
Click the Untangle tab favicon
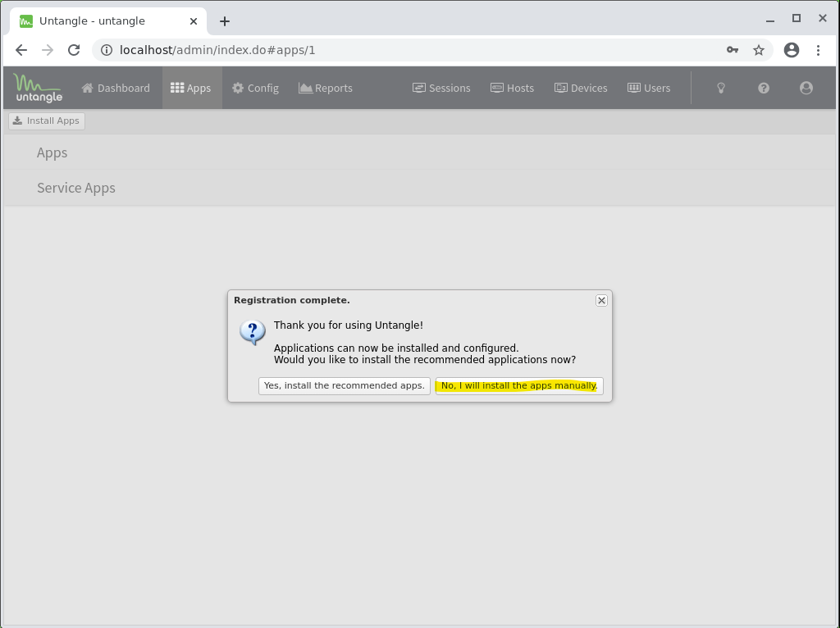click(25, 21)
